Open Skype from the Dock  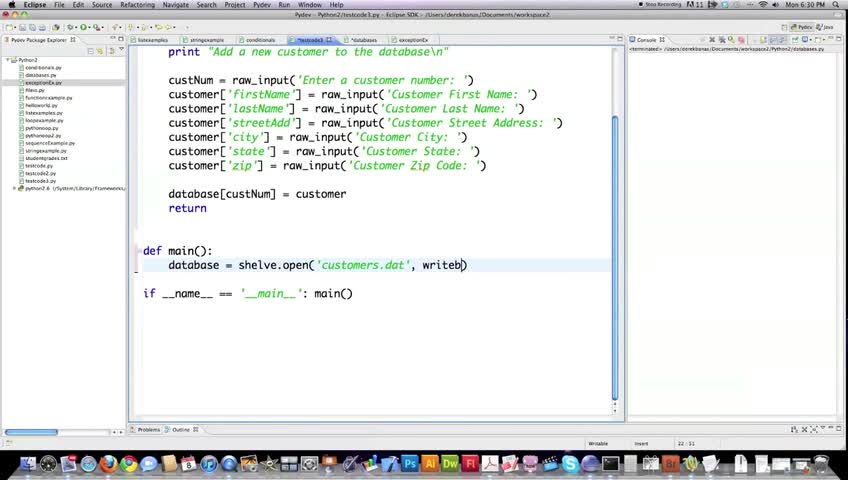point(570,464)
